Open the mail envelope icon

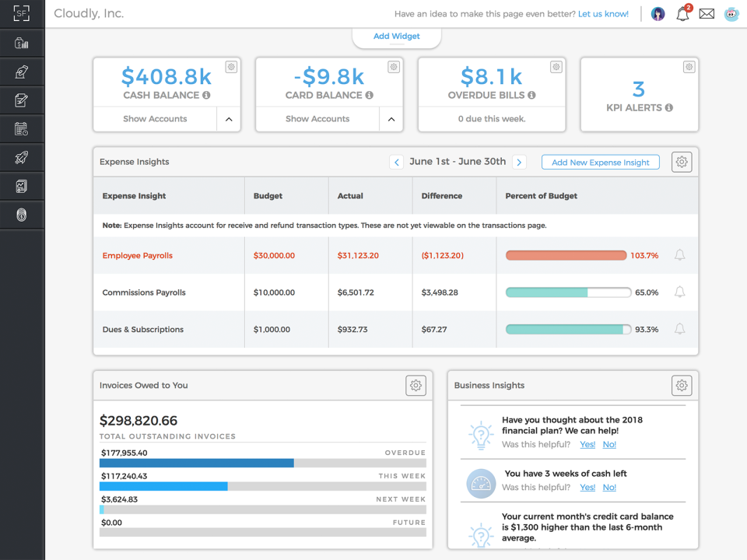tap(707, 14)
